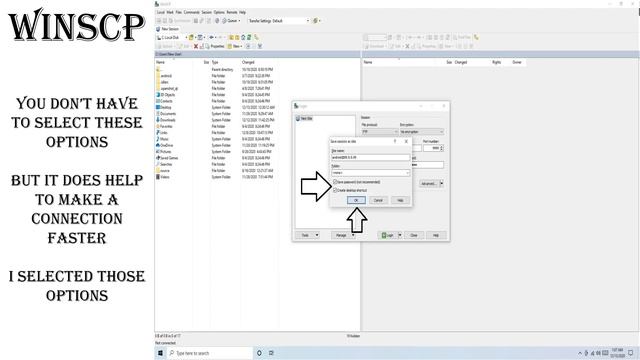640x360 pixels.
Task: Click the preferences gear icon in main toolbar
Action: (316, 20)
